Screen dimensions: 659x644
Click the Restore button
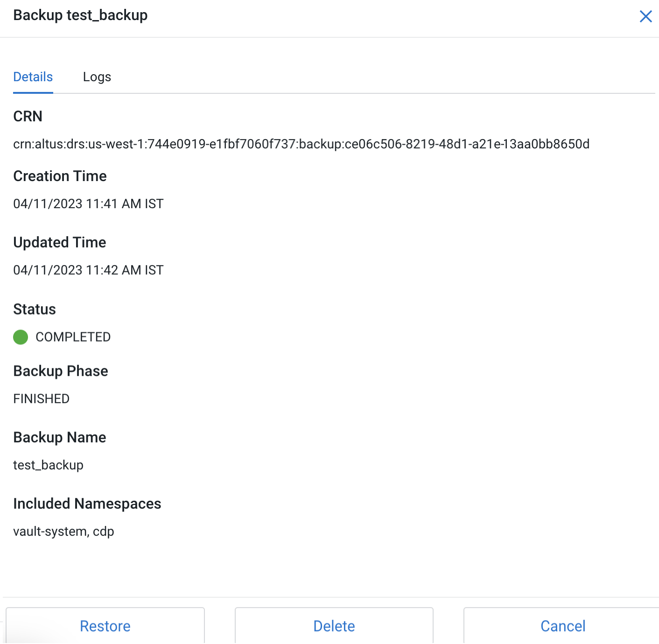pos(105,626)
